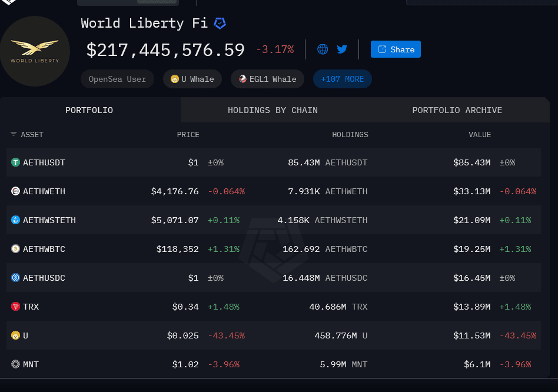Viewport: 558px width, 392px height.
Task: Select the OpenSea User tag
Action: 118,79
